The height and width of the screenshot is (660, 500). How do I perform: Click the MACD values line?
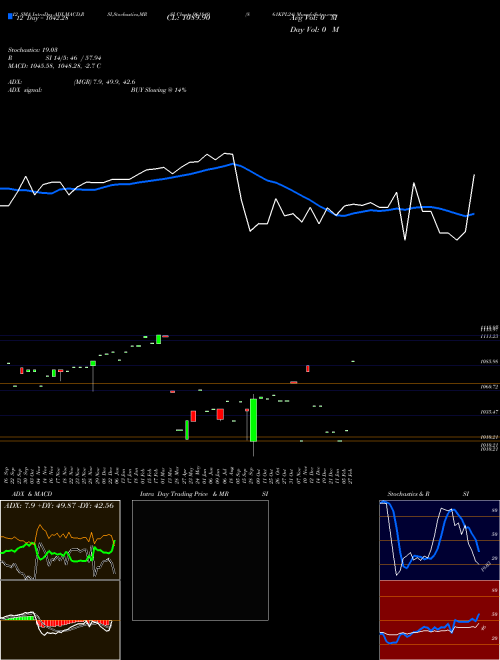point(54,66)
